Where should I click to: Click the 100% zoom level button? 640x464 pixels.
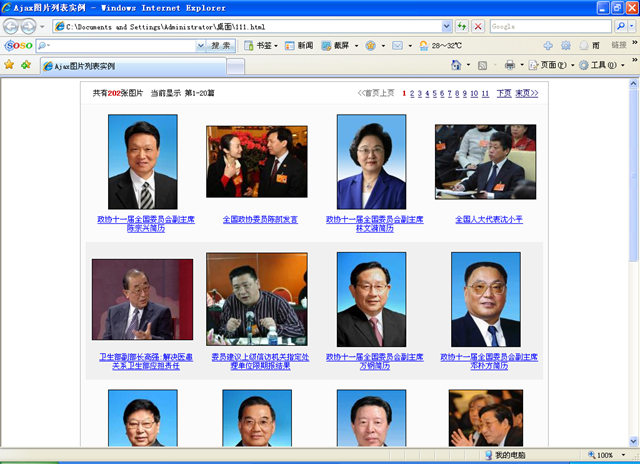click(x=600, y=455)
